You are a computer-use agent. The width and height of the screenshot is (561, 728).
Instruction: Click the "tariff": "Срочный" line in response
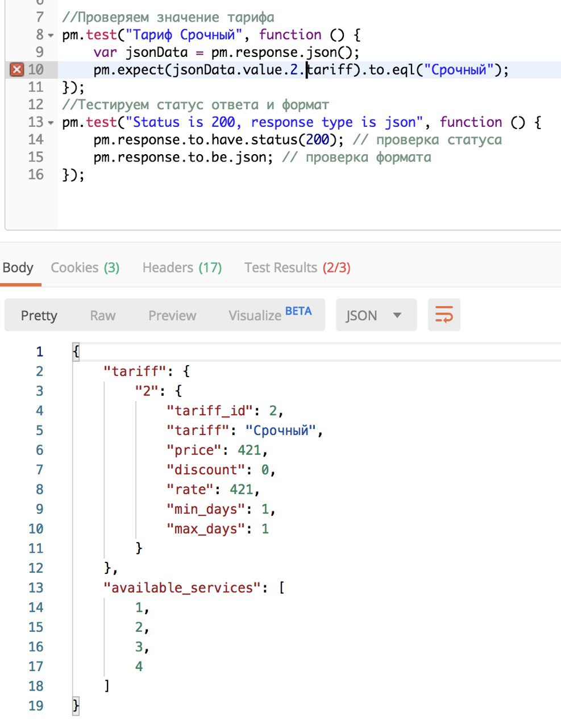click(x=244, y=430)
